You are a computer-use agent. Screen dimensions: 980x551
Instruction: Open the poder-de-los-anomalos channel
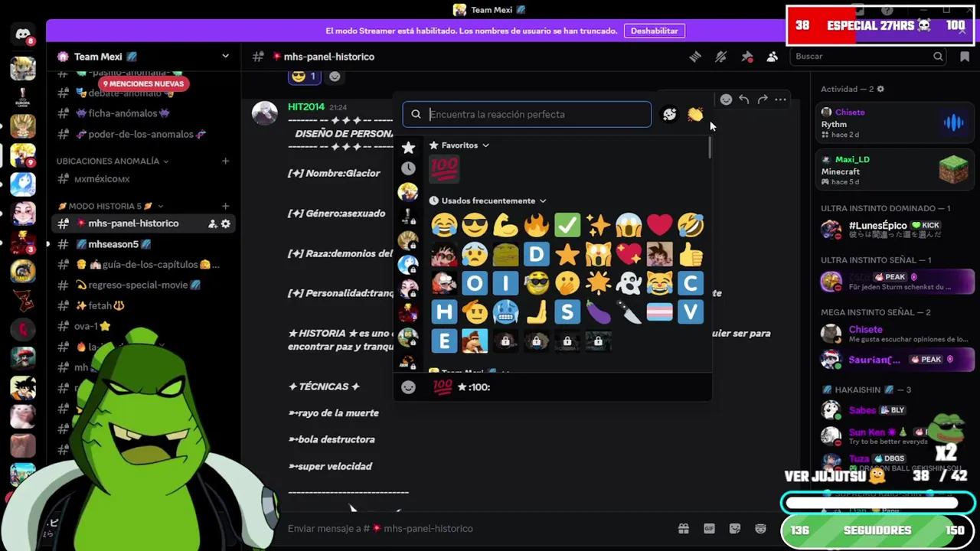[143, 134]
